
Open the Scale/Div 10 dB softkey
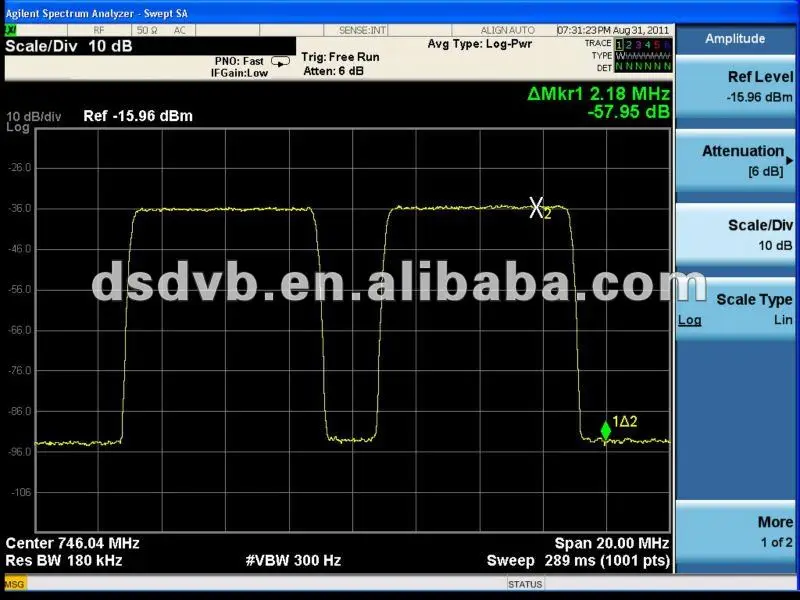[x=737, y=235]
